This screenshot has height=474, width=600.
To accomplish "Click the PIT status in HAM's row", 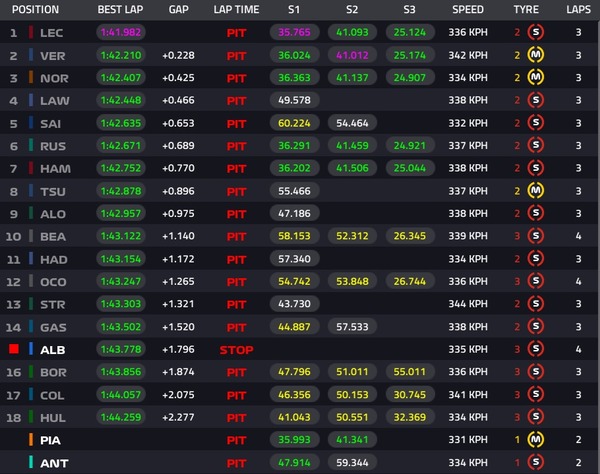I will click(x=236, y=168).
